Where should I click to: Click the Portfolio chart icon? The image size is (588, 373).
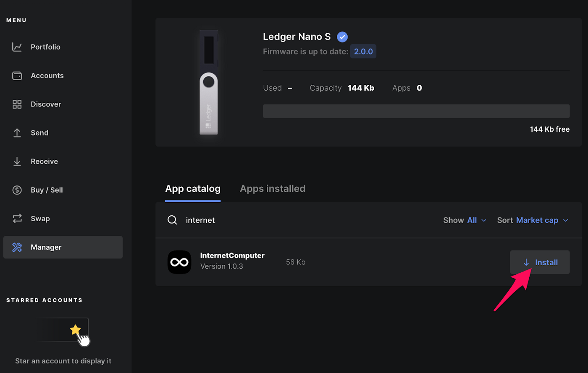click(x=17, y=47)
